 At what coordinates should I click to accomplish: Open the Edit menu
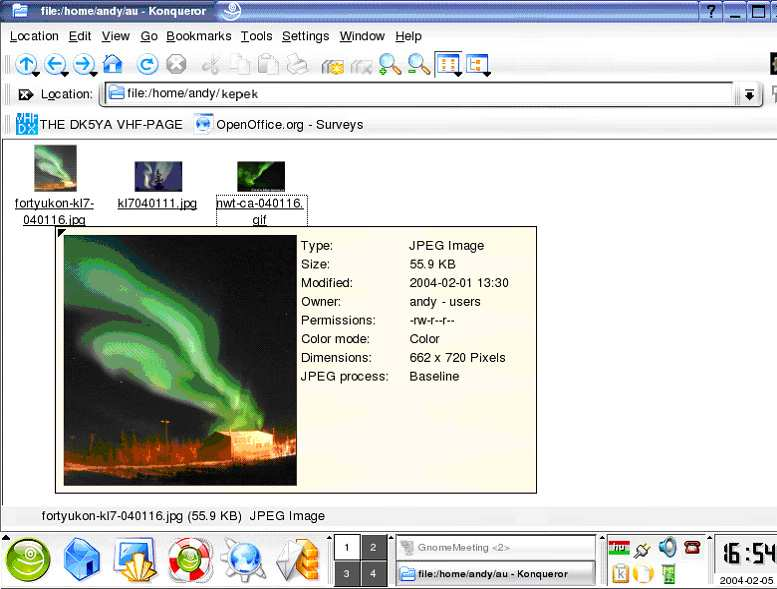point(80,36)
